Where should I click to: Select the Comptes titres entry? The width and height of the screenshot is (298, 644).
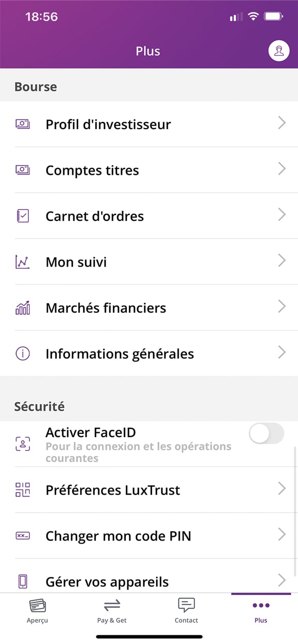click(149, 170)
